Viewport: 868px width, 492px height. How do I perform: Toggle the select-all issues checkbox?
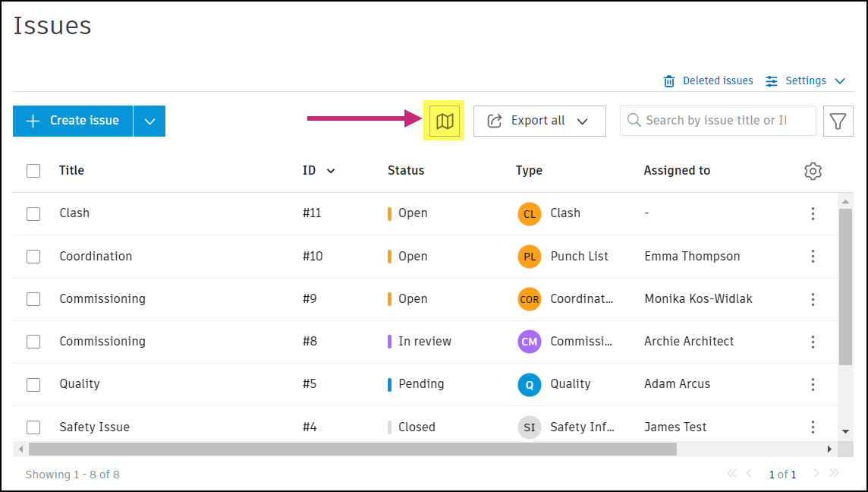(33, 171)
